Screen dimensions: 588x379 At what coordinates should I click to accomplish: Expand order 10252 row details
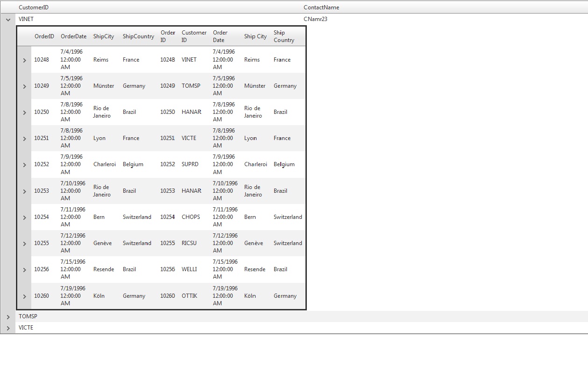coord(24,164)
